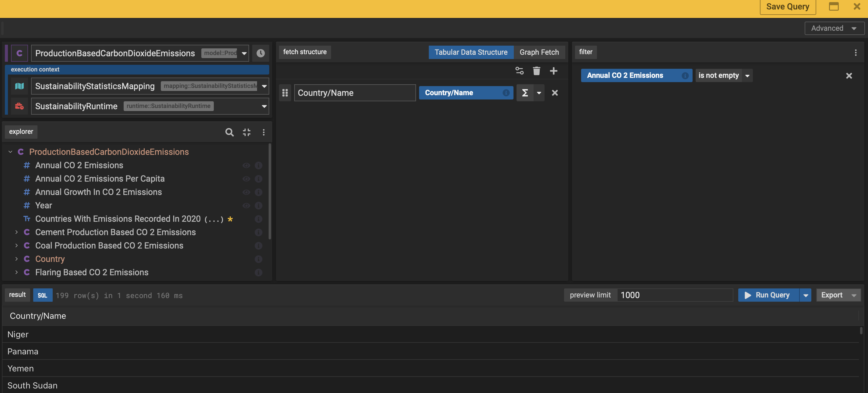868x393 pixels.
Task: Open the explorer three-dot options menu
Action: 263,132
